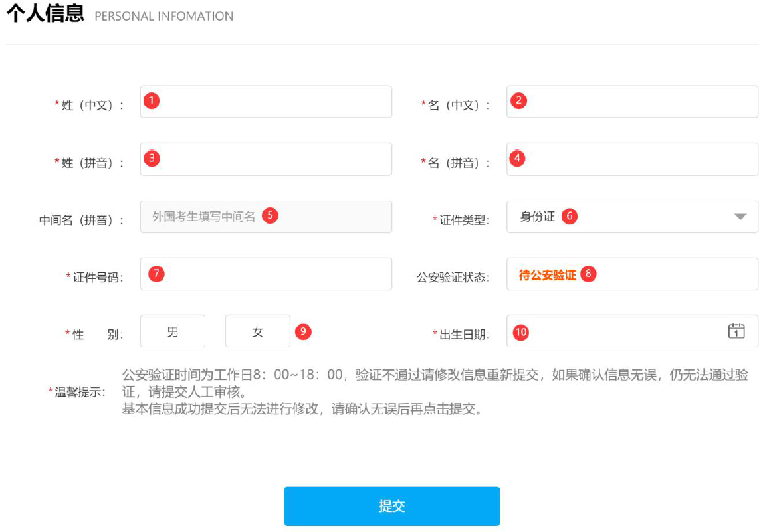Click the red number 2 marker
Image resolution: width=759 pixels, height=532 pixels.
(x=518, y=100)
